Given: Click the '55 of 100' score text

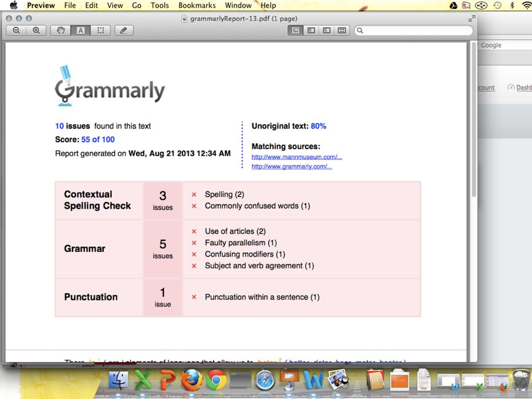Looking at the screenshot, I should (x=98, y=139).
